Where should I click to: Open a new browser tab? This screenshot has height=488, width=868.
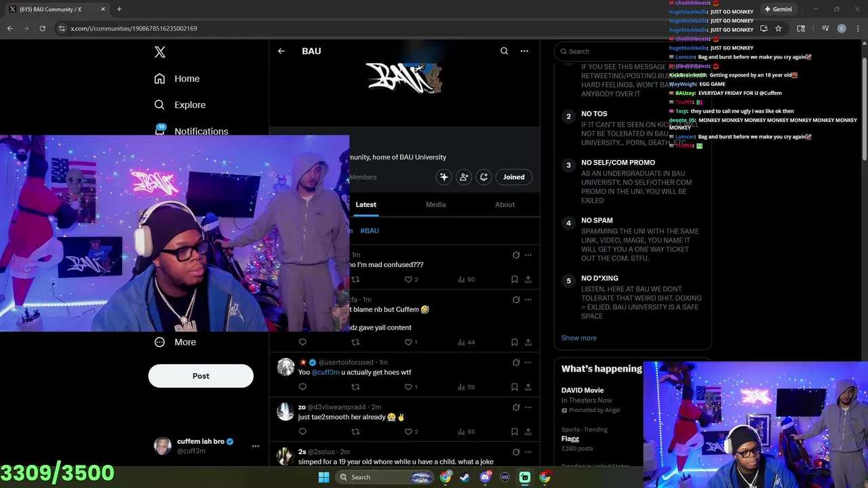[x=119, y=9]
